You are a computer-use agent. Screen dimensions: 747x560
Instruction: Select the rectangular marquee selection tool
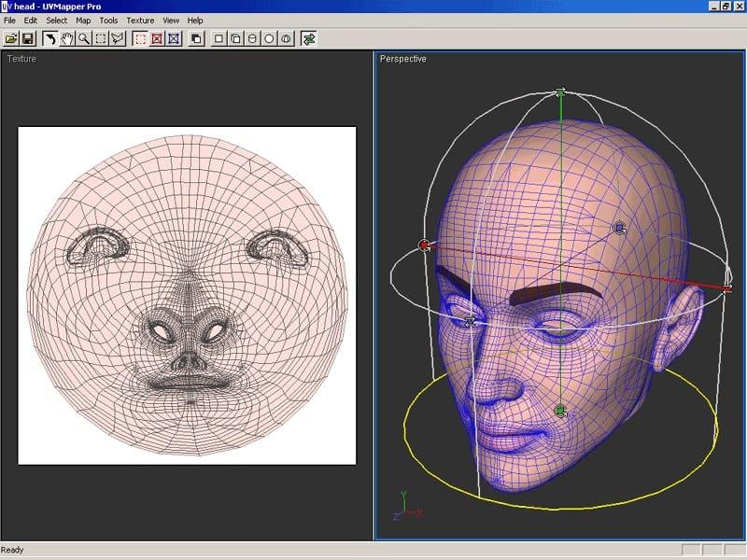click(x=101, y=39)
